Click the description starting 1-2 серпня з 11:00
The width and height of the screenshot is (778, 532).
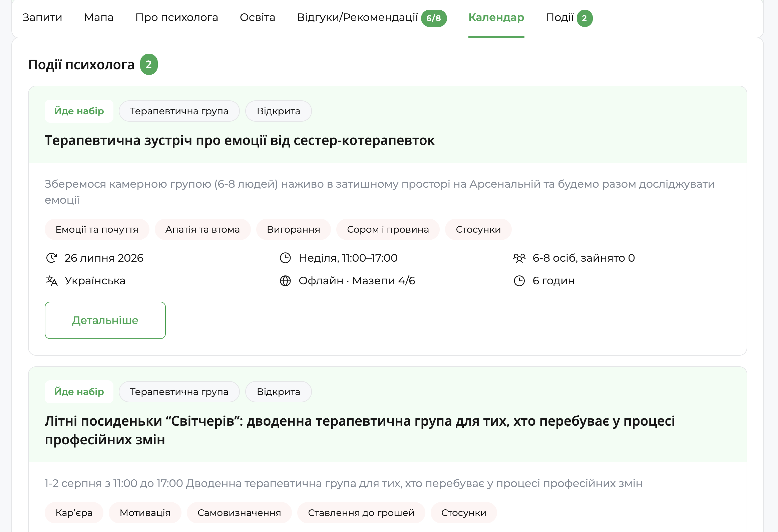[344, 483]
